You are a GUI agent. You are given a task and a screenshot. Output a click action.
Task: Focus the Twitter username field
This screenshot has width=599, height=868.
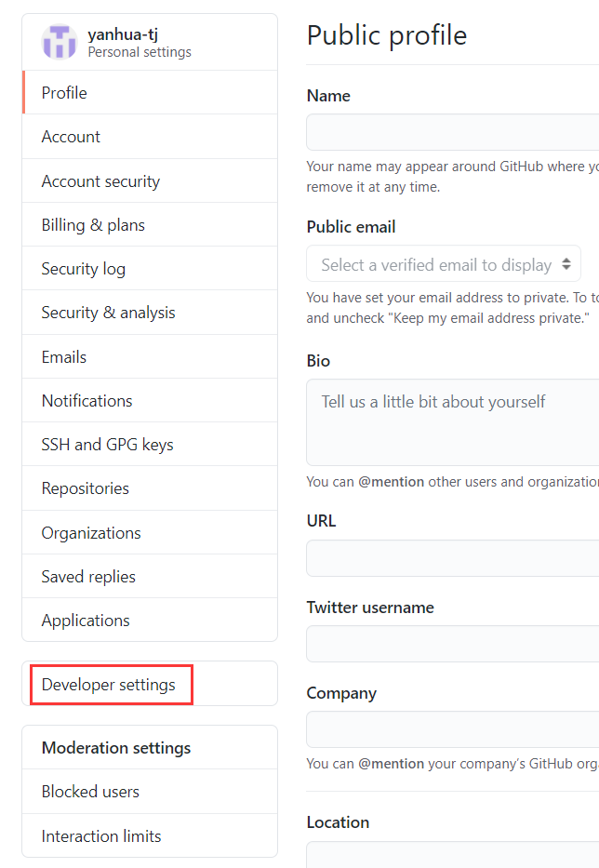[453, 644]
